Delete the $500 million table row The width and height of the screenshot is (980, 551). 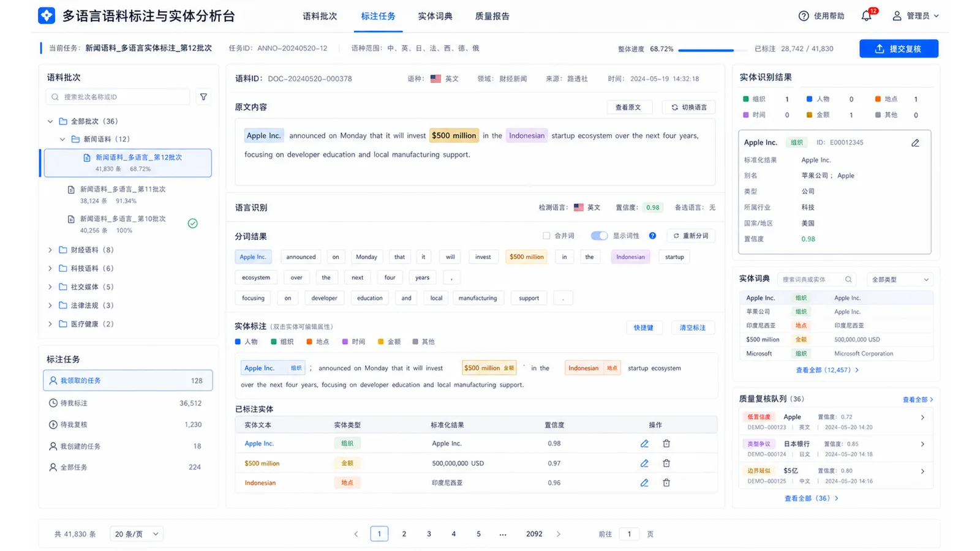click(666, 463)
